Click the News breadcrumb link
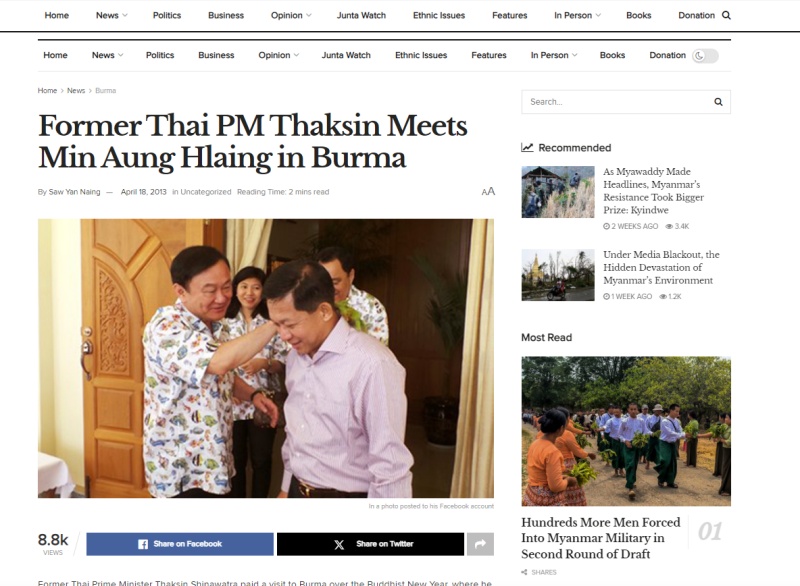Image resolution: width=800 pixels, height=586 pixels. [x=76, y=91]
